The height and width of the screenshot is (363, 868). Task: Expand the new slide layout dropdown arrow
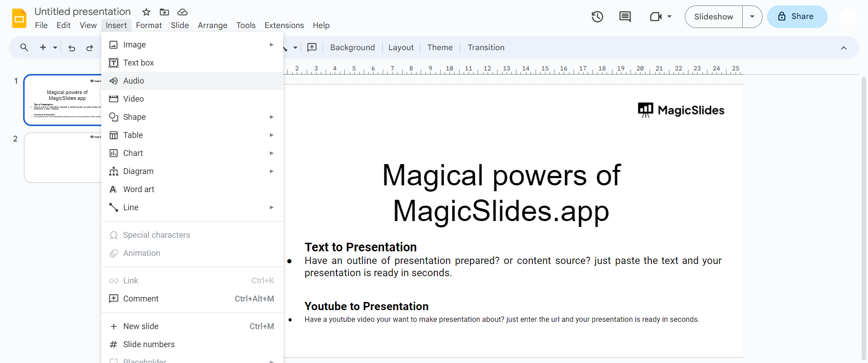click(x=55, y=47)
